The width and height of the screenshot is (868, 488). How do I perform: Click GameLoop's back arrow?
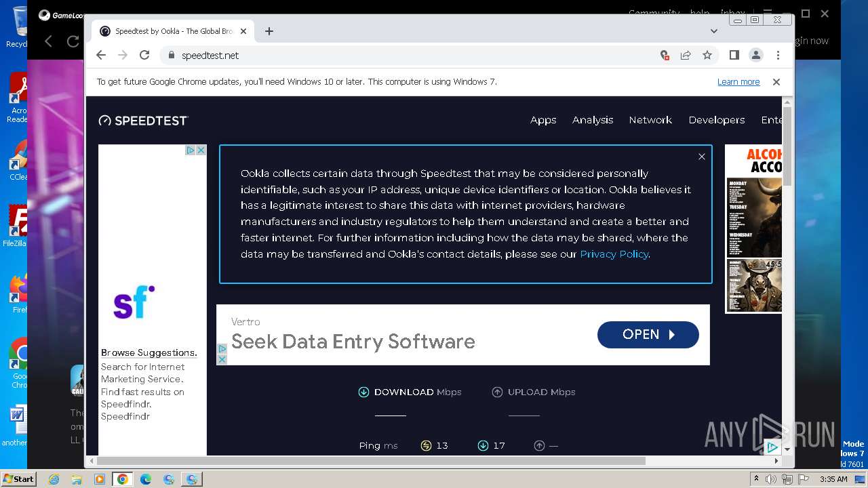coord(48,41)
